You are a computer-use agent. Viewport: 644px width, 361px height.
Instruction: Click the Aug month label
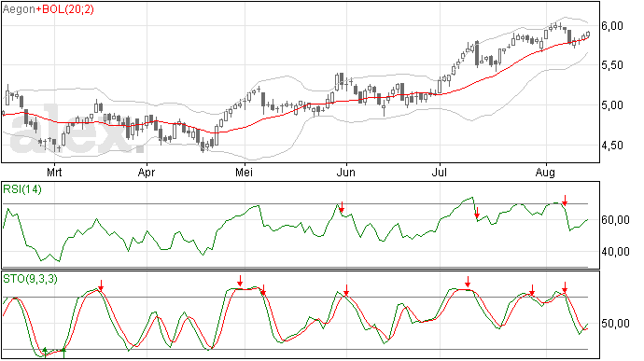[545, 172]
